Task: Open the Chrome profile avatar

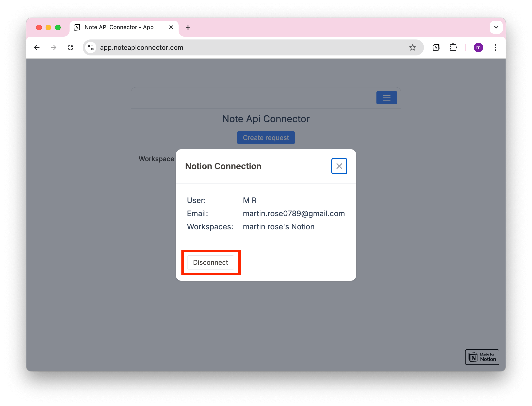Action: click(479, 47)
